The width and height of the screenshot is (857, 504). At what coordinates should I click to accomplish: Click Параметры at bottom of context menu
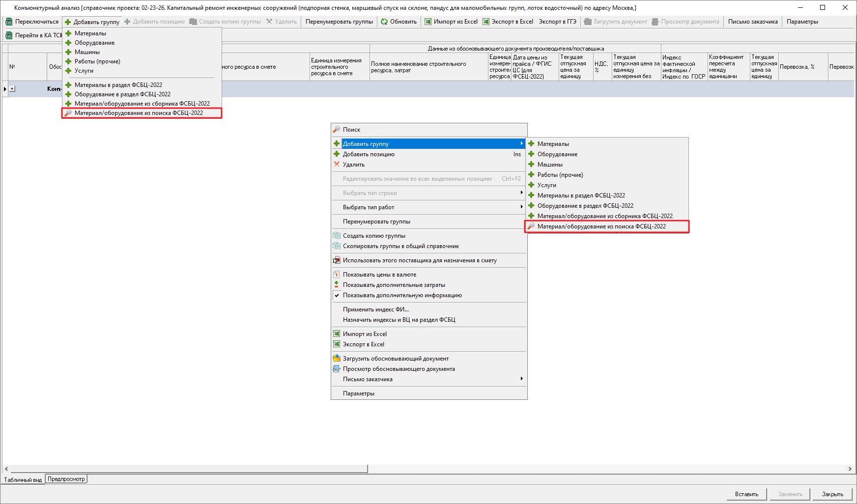(429, 393)
